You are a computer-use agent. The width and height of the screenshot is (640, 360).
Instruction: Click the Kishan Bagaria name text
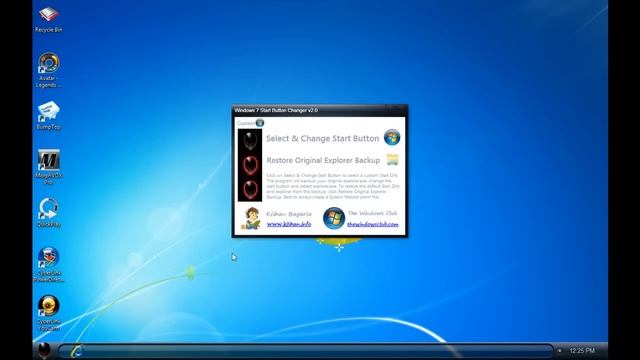[x=289, y=214]
